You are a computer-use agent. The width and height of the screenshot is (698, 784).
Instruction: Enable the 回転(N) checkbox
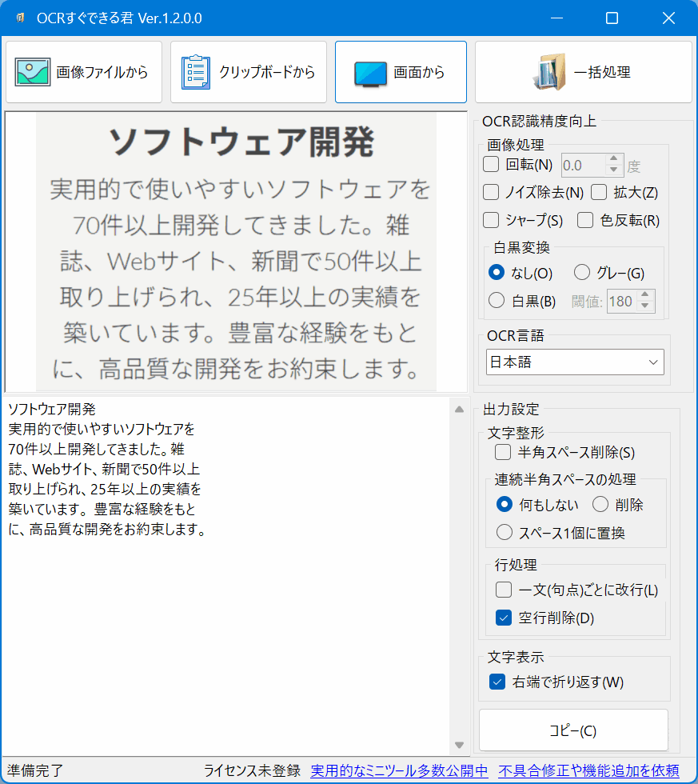coord(491,165)
